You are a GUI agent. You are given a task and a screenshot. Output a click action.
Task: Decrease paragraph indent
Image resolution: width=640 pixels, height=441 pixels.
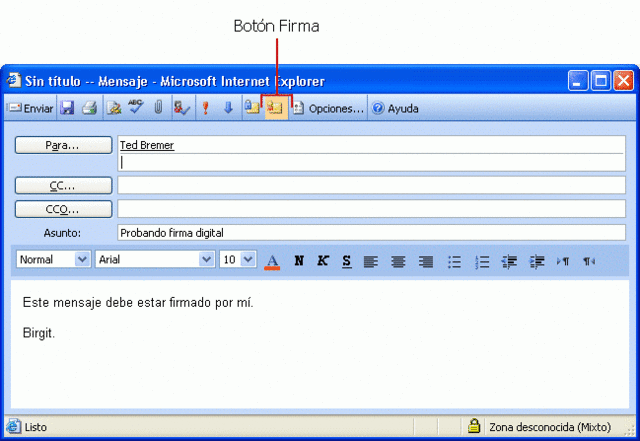[509, 261]
